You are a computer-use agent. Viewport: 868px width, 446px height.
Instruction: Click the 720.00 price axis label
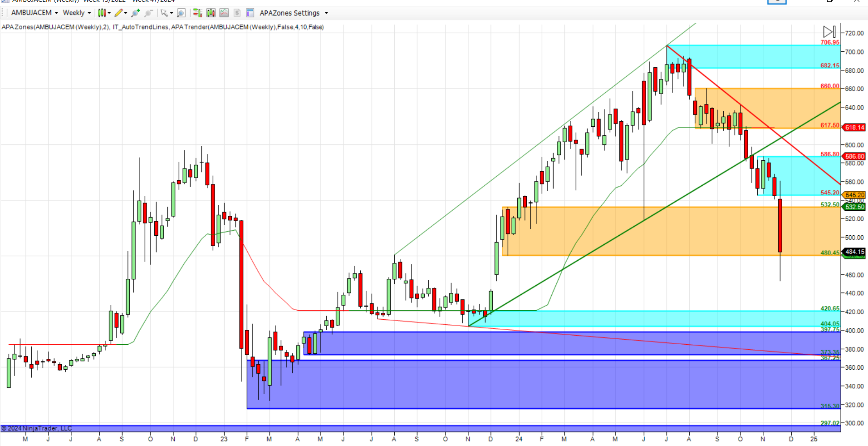pyautogui.click(x=854, y=33)
